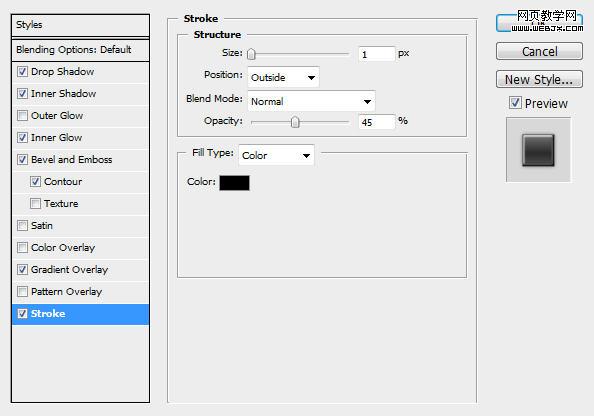
Task: Click the style preview thumbnail
Action: [538, 150]
